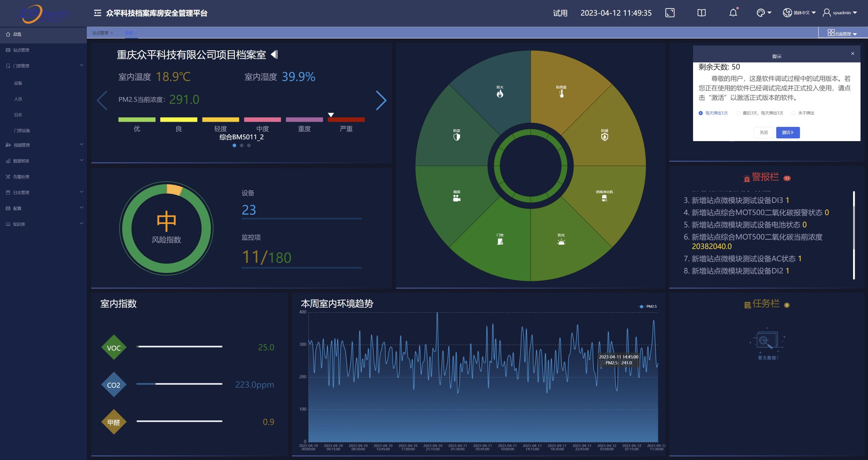Click the 关闭 button in the dialog
Screen dimensions: 868x460
[764, 132]
